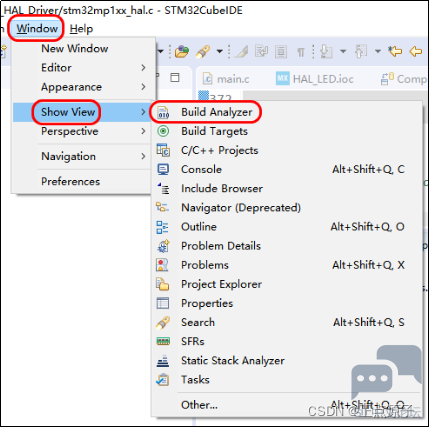
Task: Open dropdown arrow next to search flashlight
Action: [219, 51]
